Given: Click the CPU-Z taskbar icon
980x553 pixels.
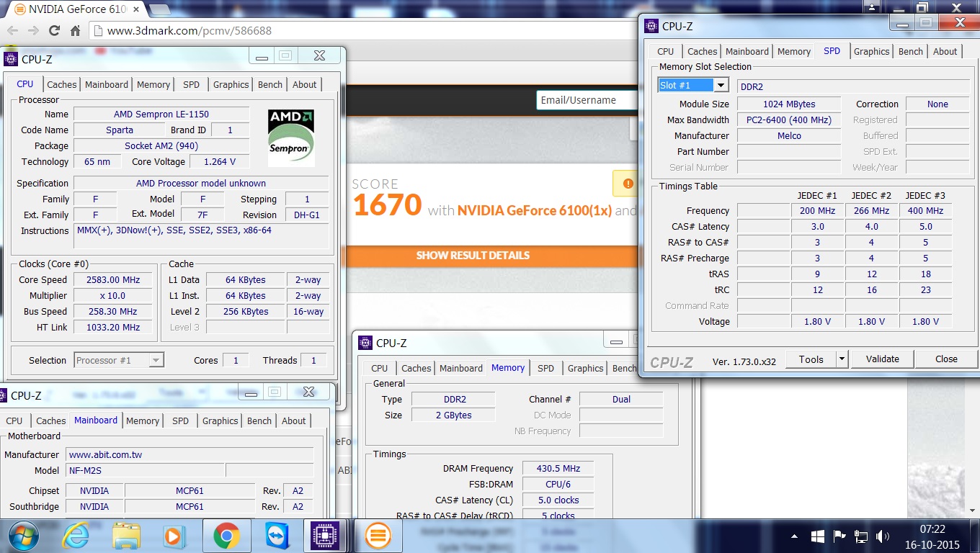Looking at the screenshot, I should click(x=325, y=536).
